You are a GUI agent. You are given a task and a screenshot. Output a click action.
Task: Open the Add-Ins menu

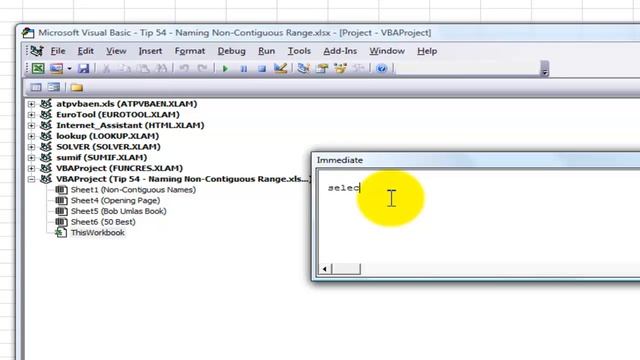340,51
